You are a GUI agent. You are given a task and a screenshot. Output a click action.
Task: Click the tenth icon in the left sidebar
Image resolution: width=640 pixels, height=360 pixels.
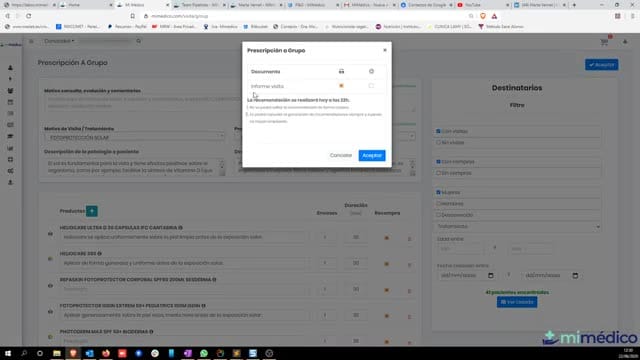click(x=10, y=171)
